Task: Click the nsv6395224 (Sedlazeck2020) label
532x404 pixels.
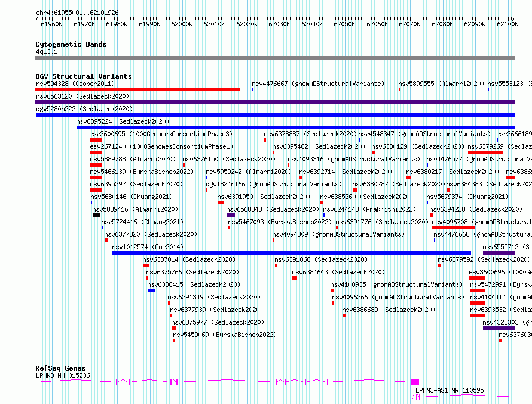Action: coord(123,121)
